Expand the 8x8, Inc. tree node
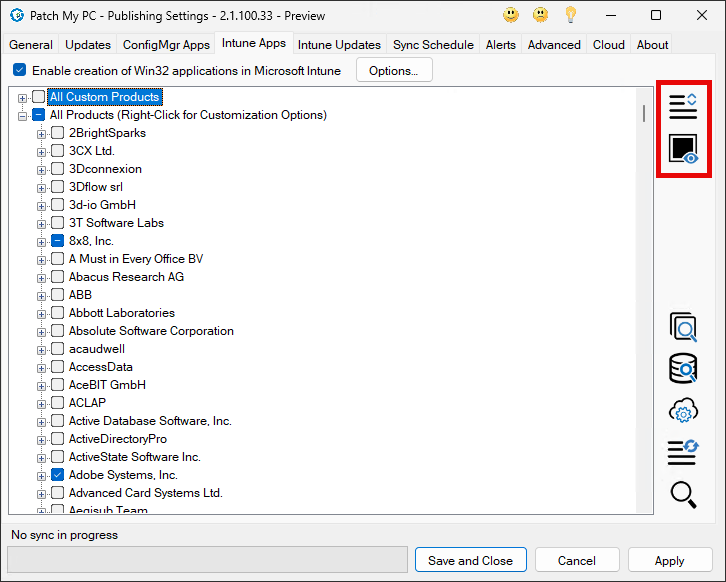This screenshot has width=726, height=582. point(42,241)
